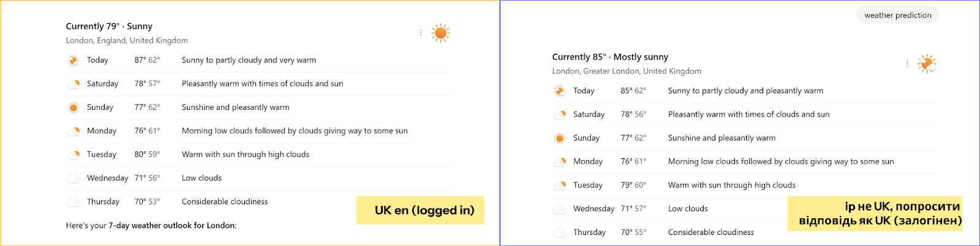Click Today's weather icon in the 79° card

(x=73, y=60)
